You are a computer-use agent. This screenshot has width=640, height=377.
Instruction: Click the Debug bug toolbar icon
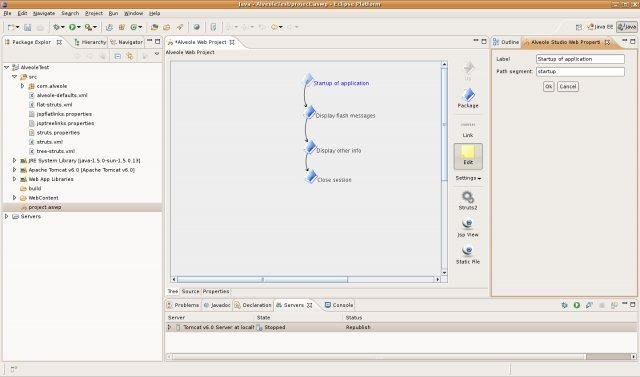click(56, 27)
